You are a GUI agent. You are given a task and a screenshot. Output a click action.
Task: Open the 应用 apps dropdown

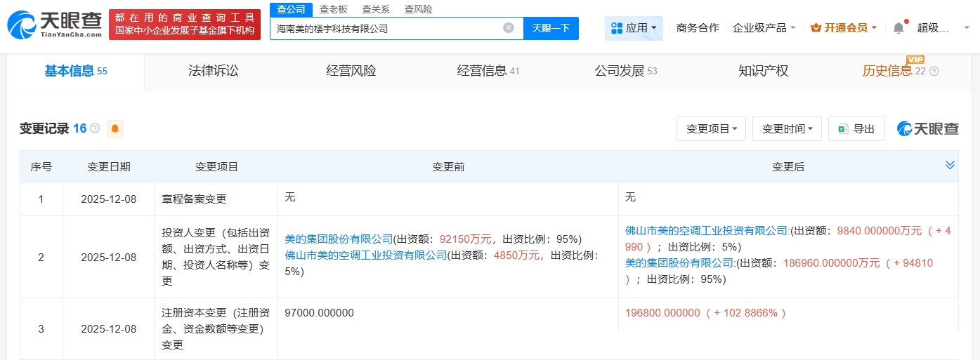634,28
